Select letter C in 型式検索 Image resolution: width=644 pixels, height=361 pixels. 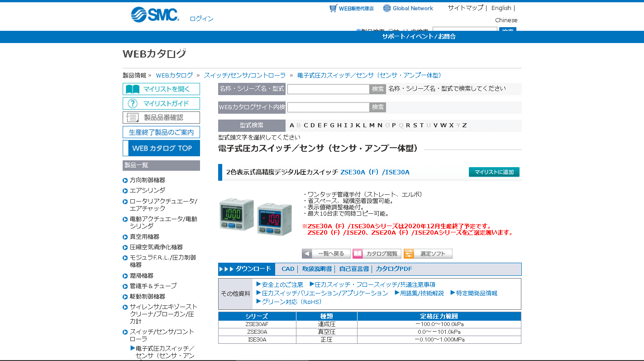tap(306, 125)
